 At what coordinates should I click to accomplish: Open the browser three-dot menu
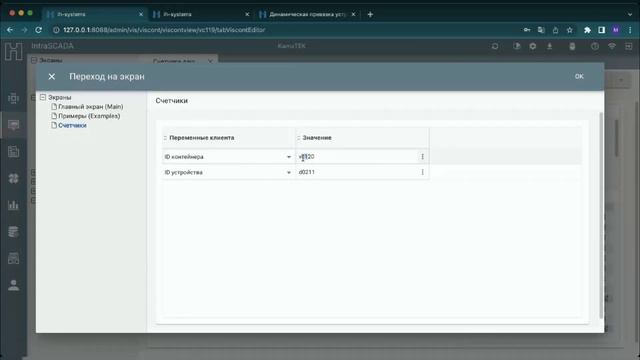click(x=631, y=30)
